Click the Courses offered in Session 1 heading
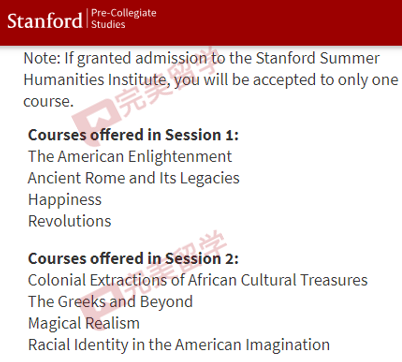The width and height of the screenshot is (402, 362). click(133, 135)
